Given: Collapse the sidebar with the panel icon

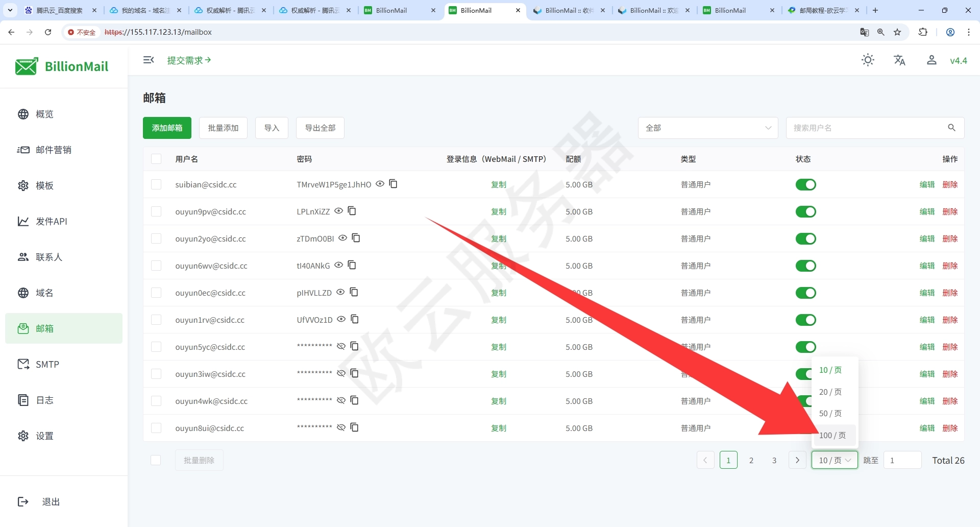Looking at the screenshot, I should tap(149, 60).
